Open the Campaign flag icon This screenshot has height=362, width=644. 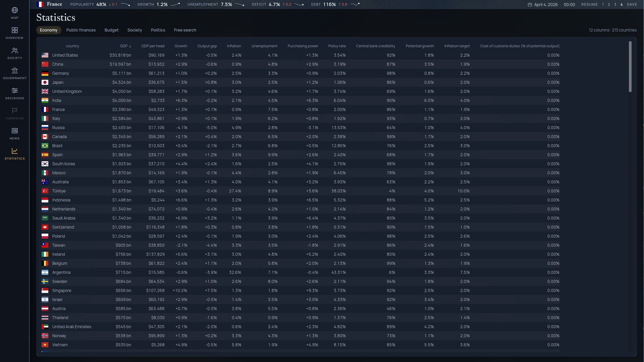coord(14,111)
